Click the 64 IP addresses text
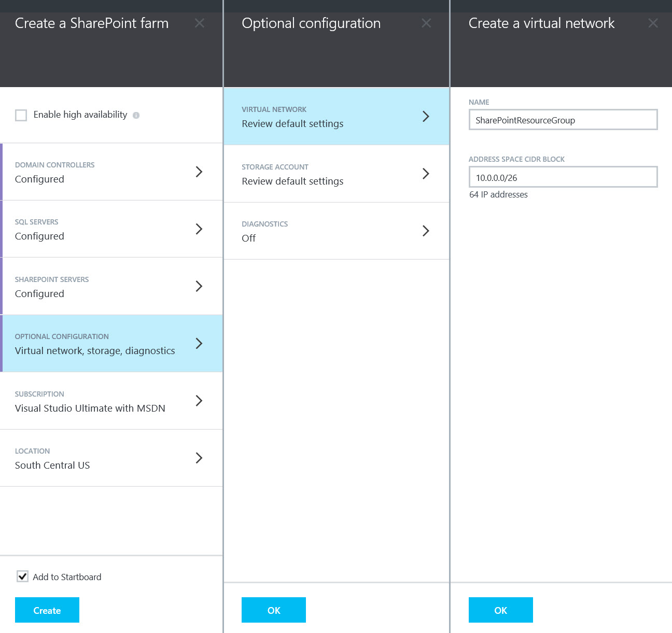The width and height of the screenshot is (672, 633). pyautogui.click(x=498, y=194)
